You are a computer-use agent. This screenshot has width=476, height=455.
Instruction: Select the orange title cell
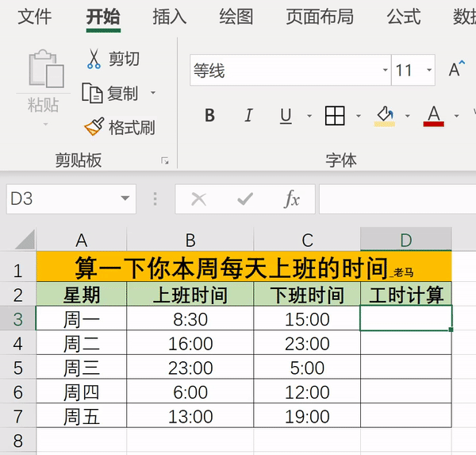tap(244, 267)
